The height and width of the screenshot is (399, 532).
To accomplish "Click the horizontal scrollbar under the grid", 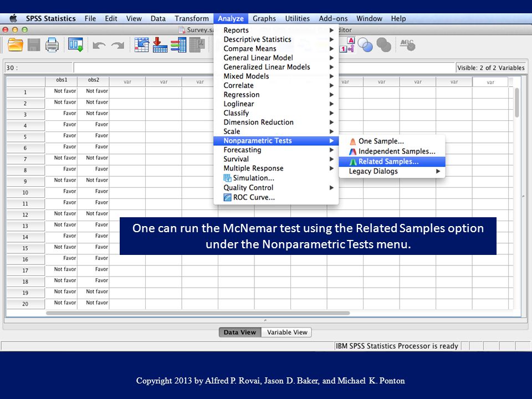I will [x=198, y=313].
